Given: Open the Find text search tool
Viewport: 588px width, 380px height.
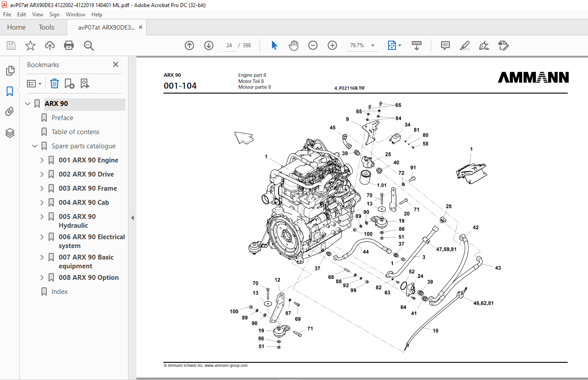Looking at the screenshot, I should [89, 45].
